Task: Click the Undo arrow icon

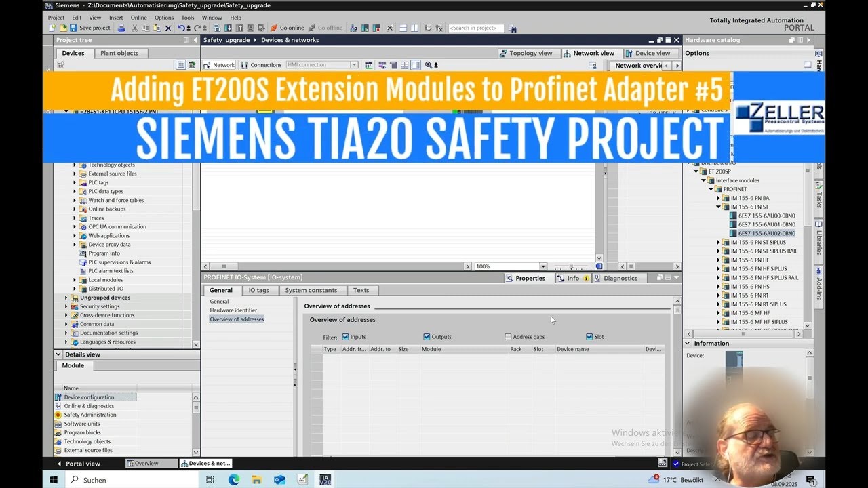Action: (x=181, y=28)
